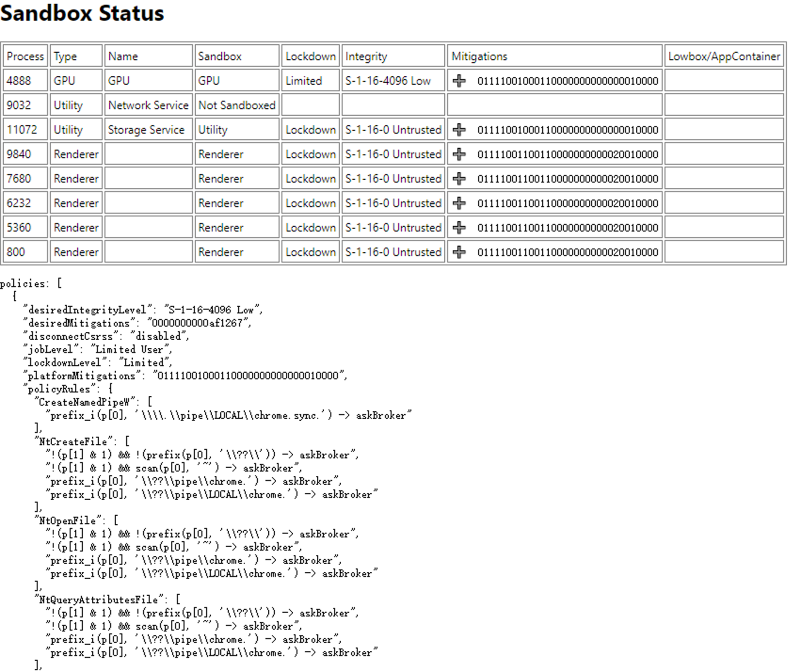This screenshot has height=672, width=801.
Task: Click the Integrity column header
Action: 366,56
